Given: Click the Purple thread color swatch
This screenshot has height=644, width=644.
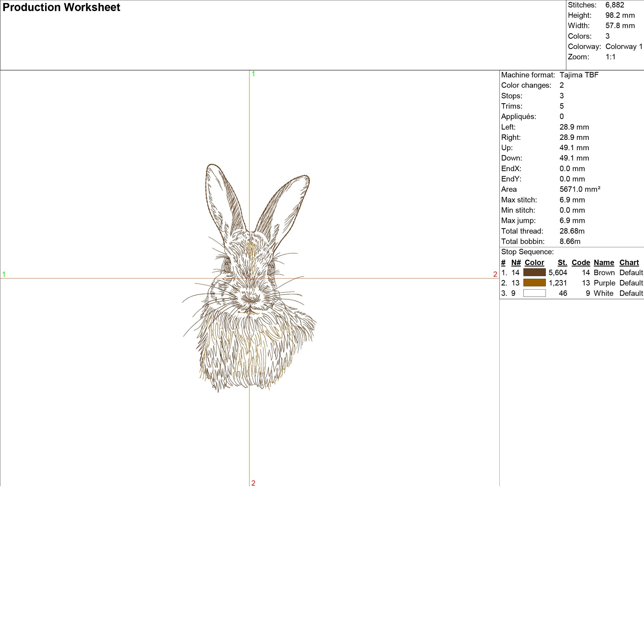Looking at the screenshot, I should [x=534, y=283].
